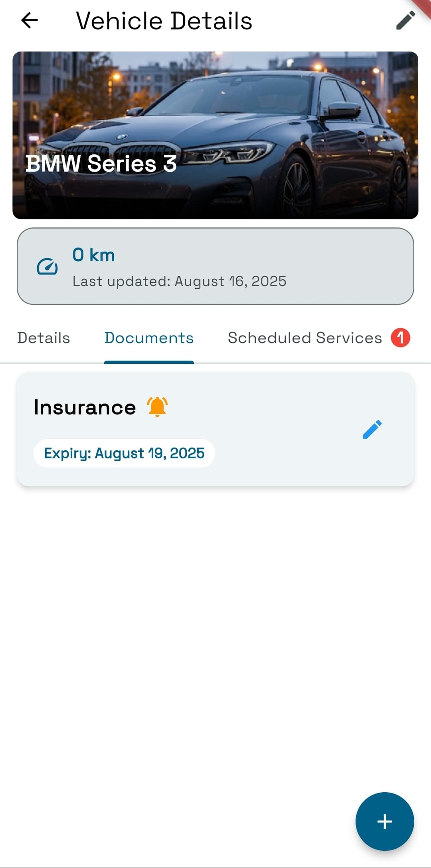Click the blue underline beneath the Documents tab
431x868 pixels.
coord(149,362)
